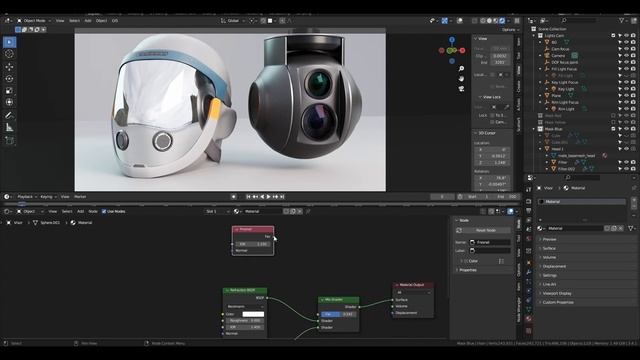The height and width of the screenshot is (360, 640).
Task: Enable or disable the Use Nodes checkbox
Action: pos(104,211)
